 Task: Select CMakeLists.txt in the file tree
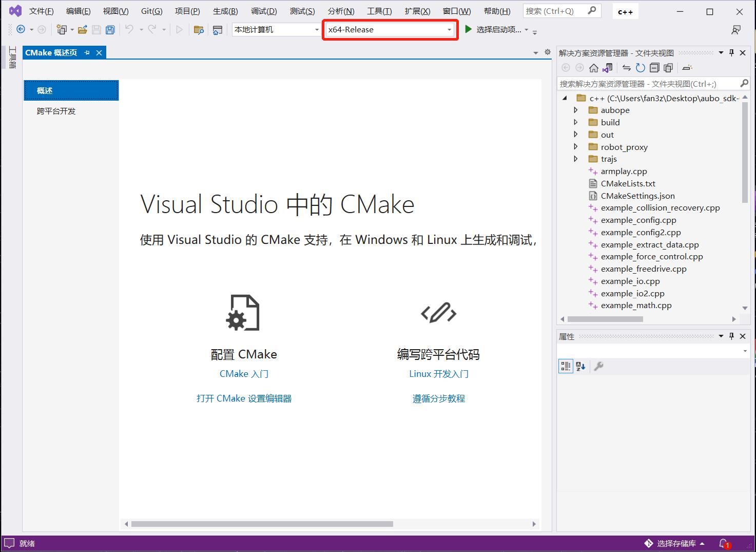click(628, 183)
